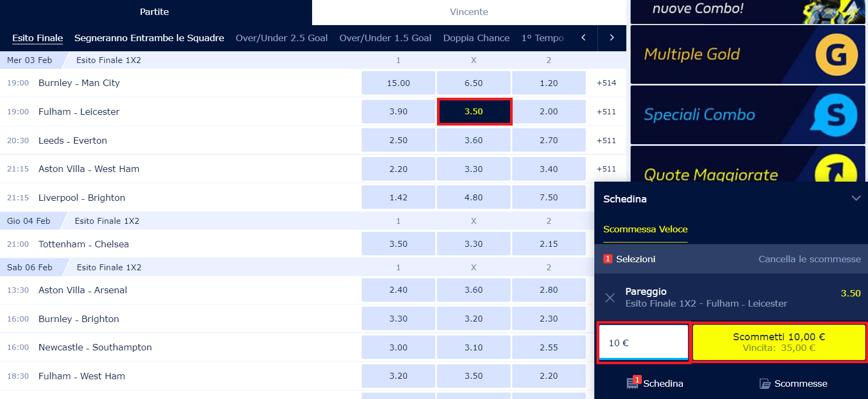The width and height of the screenshot is (868, 399).
Task: Click the Quote Maggiorate arrow icon
Action: pos(835,170)
